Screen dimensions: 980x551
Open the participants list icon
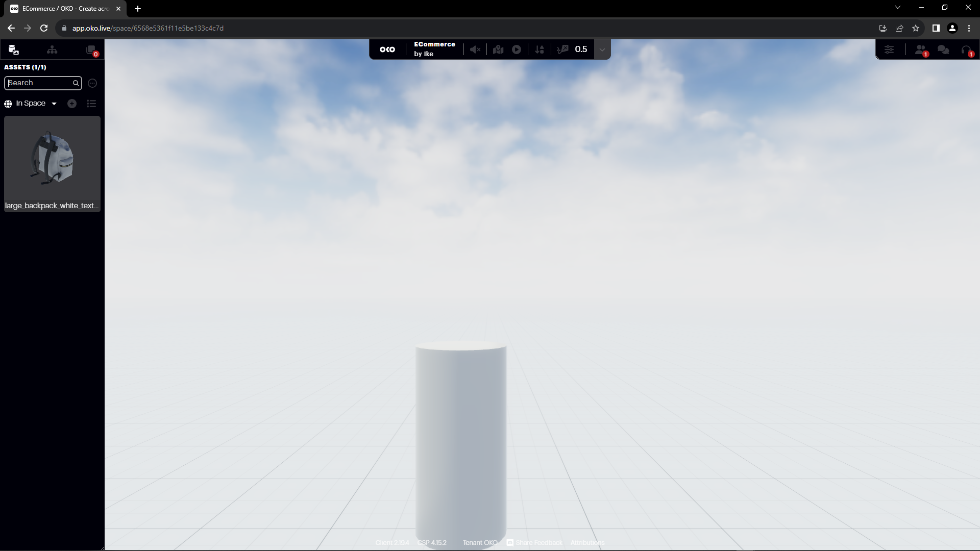pos(920,49)
